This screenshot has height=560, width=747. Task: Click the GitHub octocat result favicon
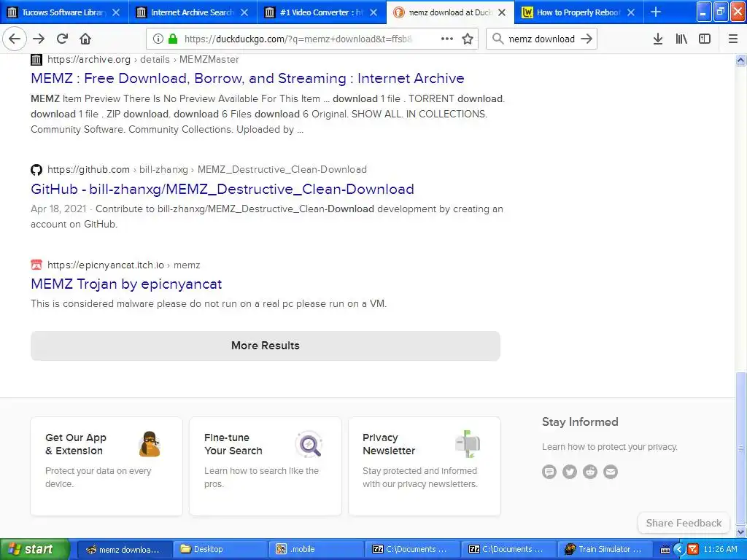[36, 169]
